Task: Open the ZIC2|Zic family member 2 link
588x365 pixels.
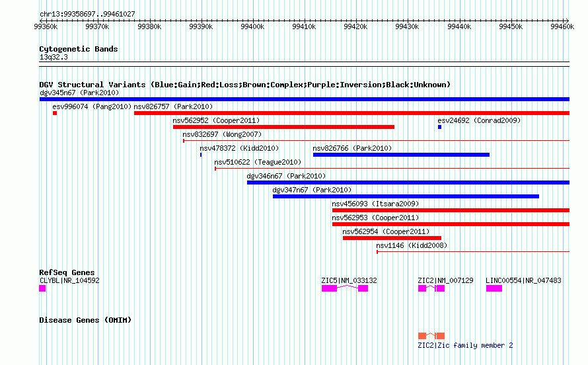Action: [465, 345]
